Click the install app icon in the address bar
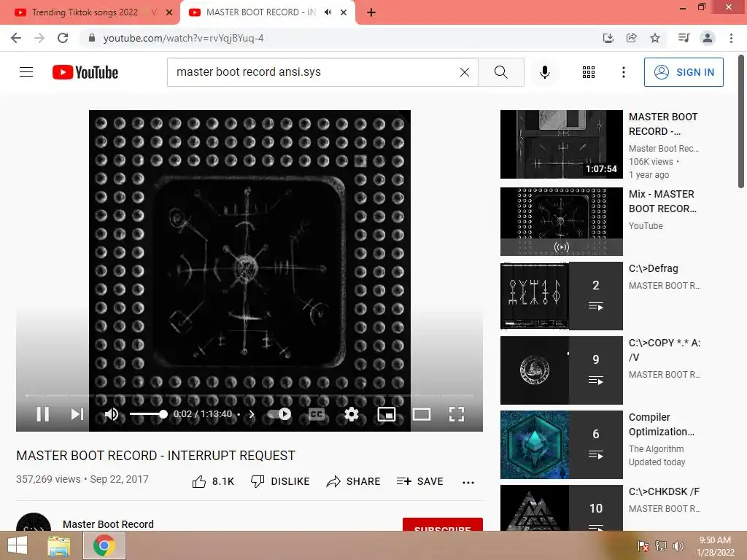 [x=608, y=38]
